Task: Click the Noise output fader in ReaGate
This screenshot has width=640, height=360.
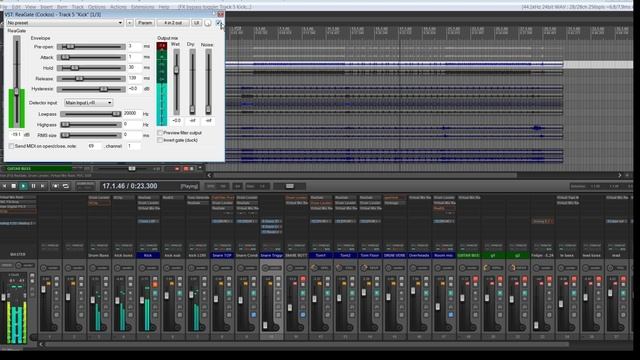Action: click(x=208, y=82)
